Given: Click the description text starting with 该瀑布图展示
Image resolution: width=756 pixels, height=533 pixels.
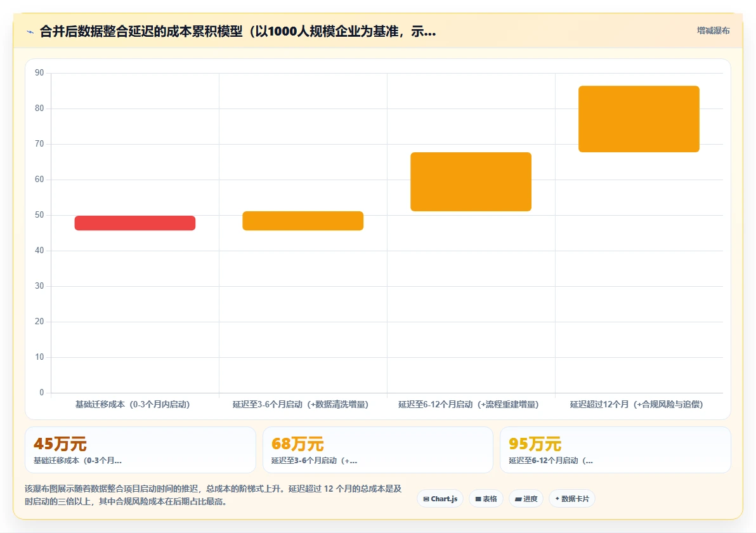Looking at the screenshot, I should 213,495.
